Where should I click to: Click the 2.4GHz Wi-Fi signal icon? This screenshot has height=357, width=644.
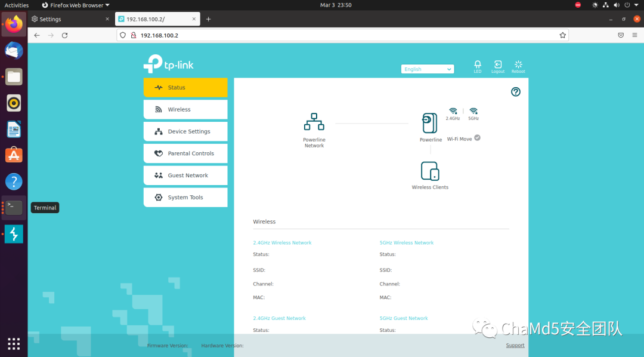(x=453, y=111)
